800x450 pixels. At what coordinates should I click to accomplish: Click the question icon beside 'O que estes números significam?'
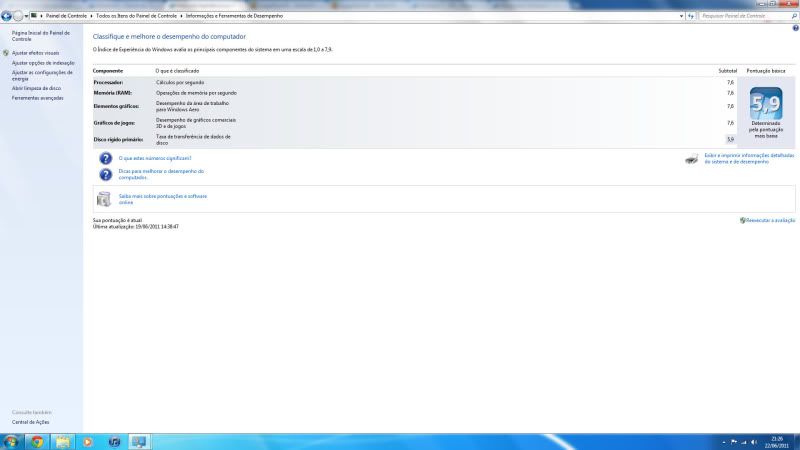(x=105, y=158)
